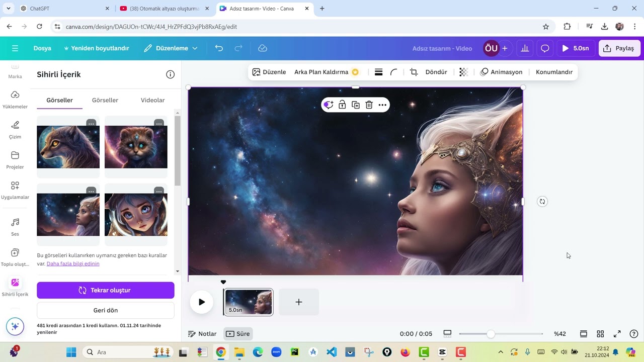Delete the selected image with trash icon
Screen dimensions: 644x362
pos(369,105)
